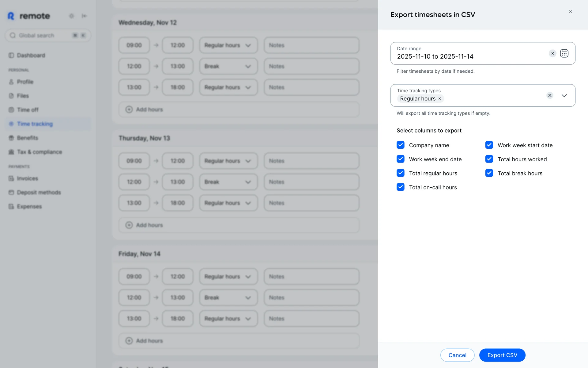This screenshot has width=588, height=368.
Task: Uncheck the Company name column
Action: [401, 145]
